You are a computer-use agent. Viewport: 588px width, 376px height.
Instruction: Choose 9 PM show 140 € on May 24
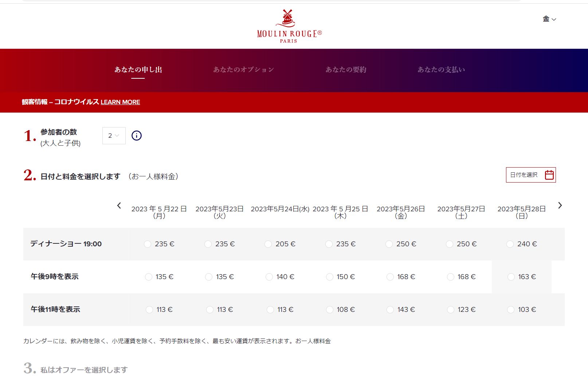pyautogui.click(x=269, y=277)
